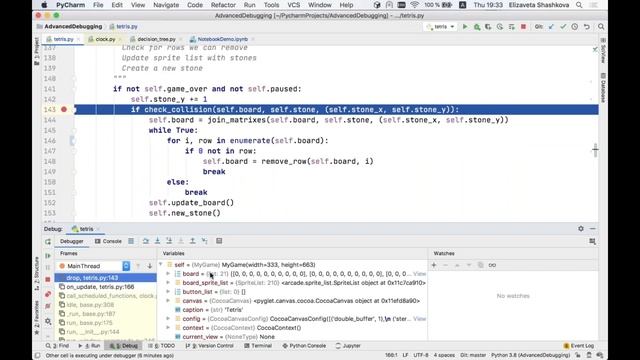Image resolution: width=640 pixels, height=360 pixels.
Task: Click Git: master branch in status bar
Action: (x=473, y=355)
